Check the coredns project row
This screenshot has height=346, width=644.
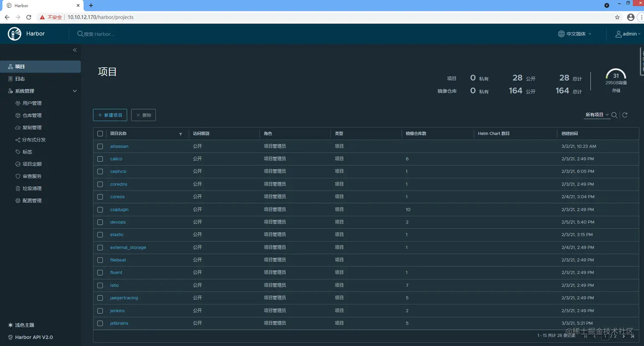(100, 184)
